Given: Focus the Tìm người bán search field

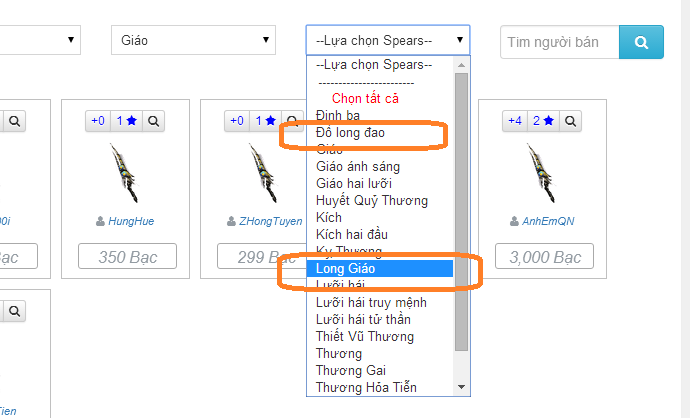Looking at the screenshot, I should pyautogui.click(x=559, y=42).
